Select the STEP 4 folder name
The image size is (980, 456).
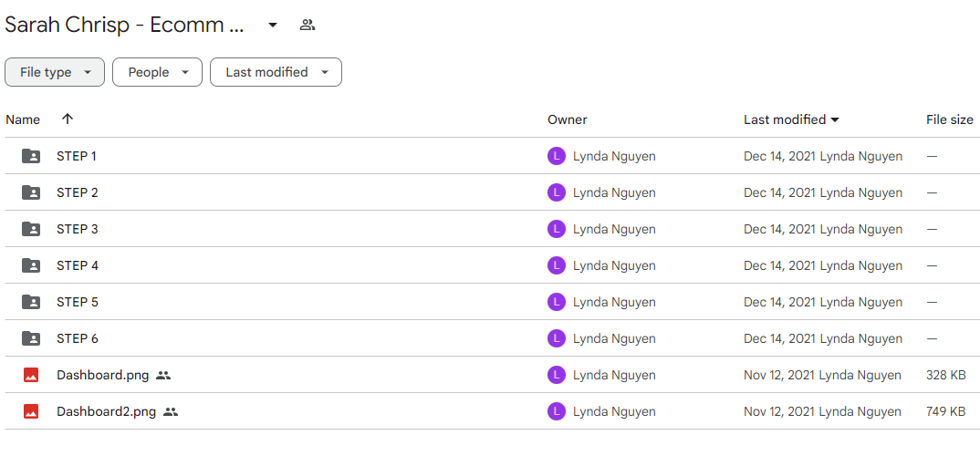(78, 265)
